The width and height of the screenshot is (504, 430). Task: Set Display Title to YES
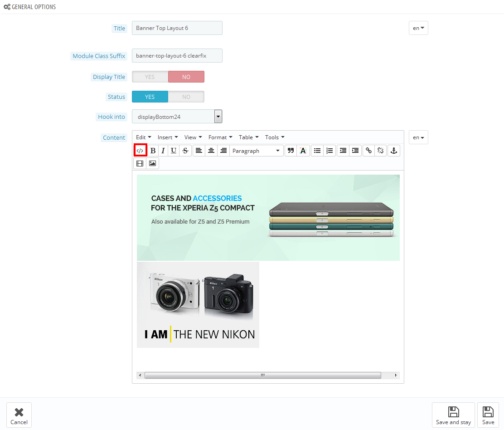tap(150, 77)
